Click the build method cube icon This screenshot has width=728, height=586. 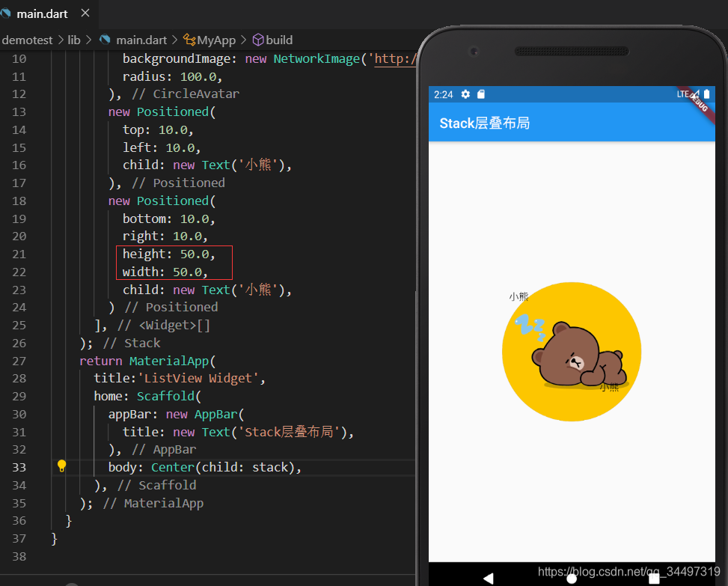(x=258, y=40)
